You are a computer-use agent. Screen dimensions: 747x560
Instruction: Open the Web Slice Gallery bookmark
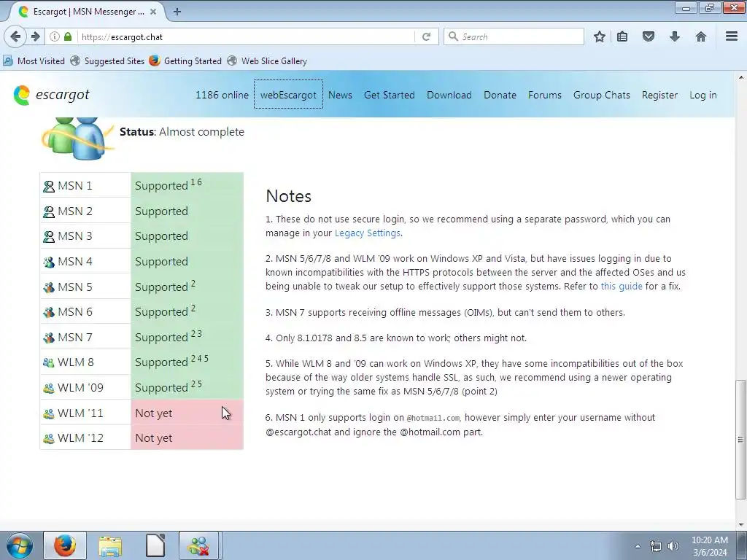[267, 61]
